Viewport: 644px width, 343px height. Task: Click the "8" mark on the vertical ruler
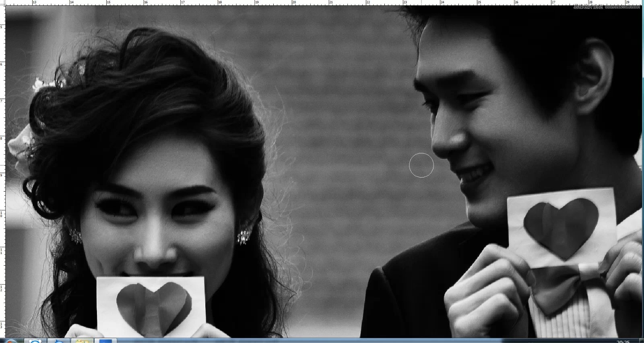tap(2, 138)
